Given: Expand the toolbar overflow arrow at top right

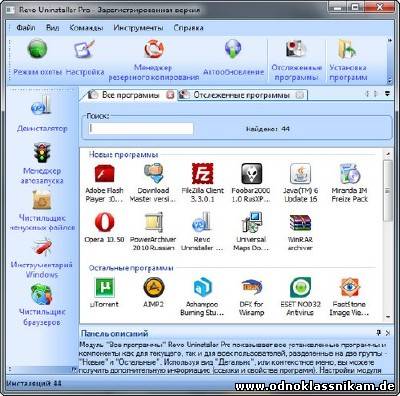Looking at the screenshot, I should pos(389,40).
